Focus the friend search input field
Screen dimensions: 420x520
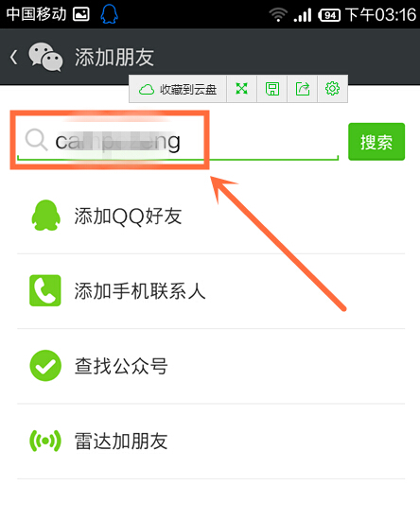click(178, 142)
